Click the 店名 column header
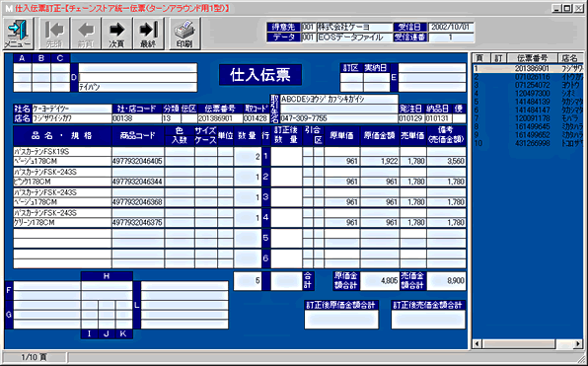This screenshot has width=588, height=366. pyautogui.click(x=570, y=58)
